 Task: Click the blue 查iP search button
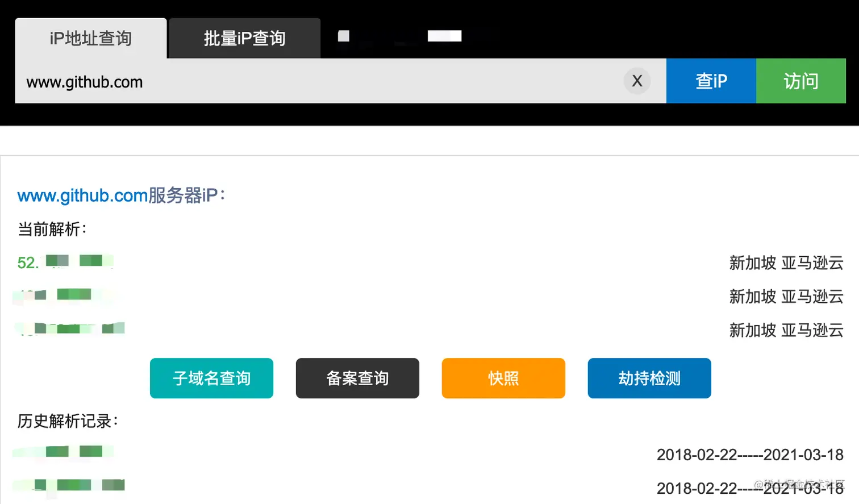[711, 81]
